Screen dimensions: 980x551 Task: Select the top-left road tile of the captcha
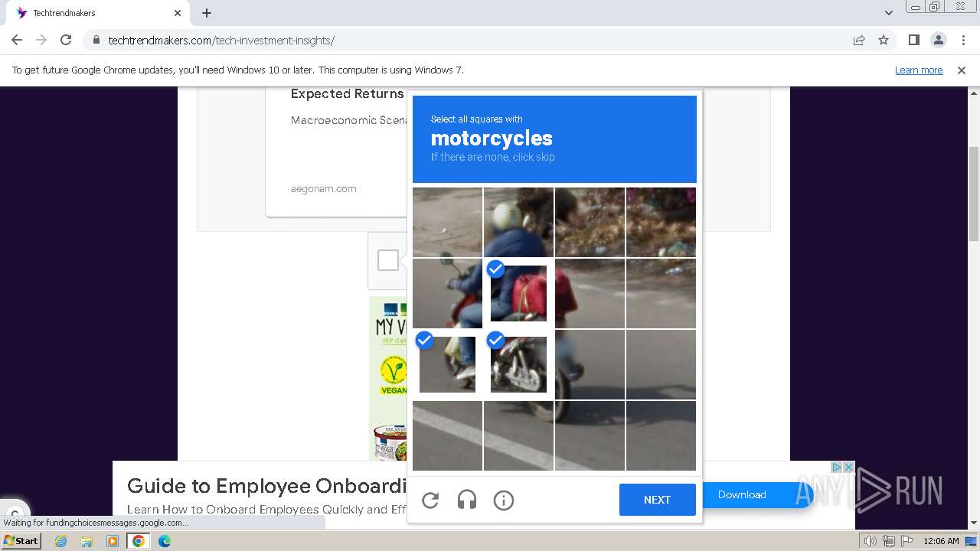coord(447,222)
